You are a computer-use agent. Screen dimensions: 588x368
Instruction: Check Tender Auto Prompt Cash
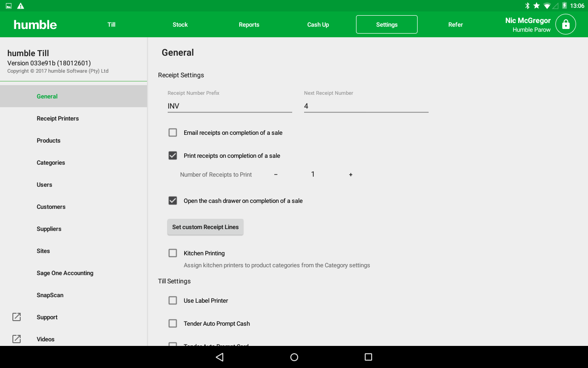tap(173, 323)
